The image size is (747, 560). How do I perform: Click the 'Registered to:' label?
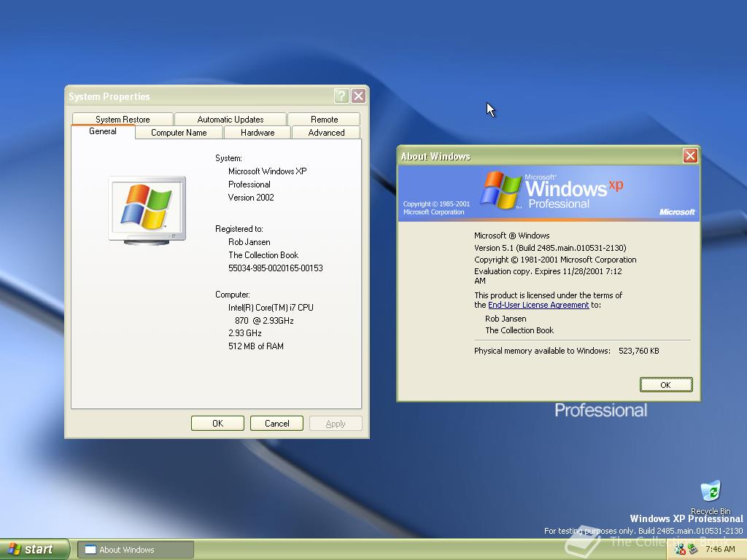239,229
